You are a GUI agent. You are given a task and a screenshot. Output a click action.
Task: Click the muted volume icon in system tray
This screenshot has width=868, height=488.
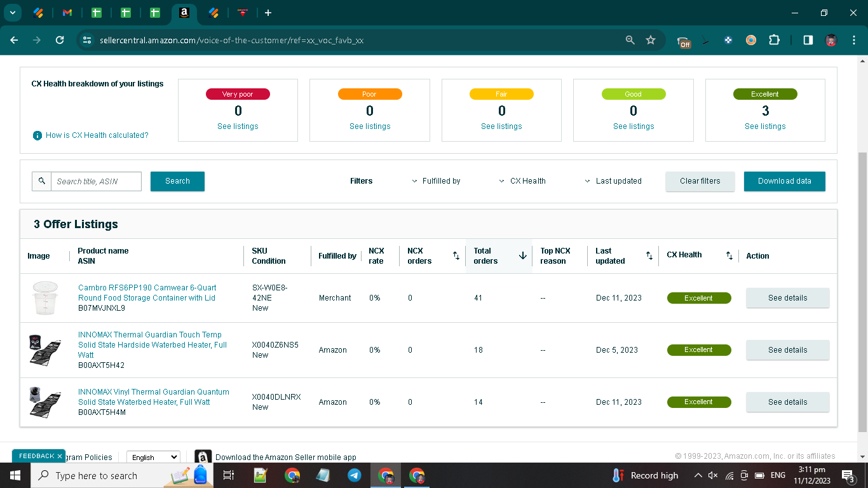coord(713,475)
